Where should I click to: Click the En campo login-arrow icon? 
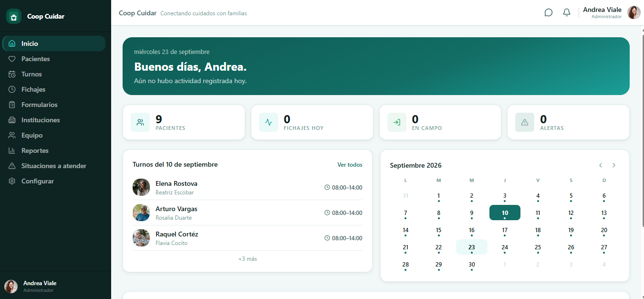[397, 122]
